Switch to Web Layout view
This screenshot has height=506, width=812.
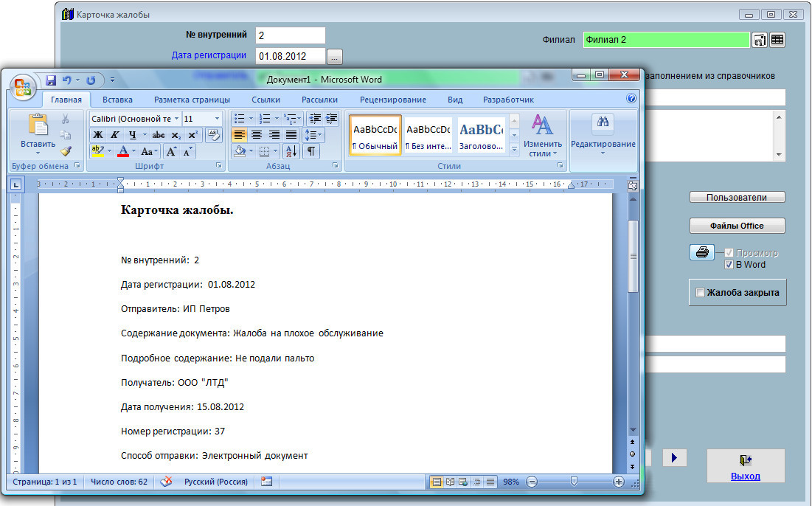pos(463,482)
